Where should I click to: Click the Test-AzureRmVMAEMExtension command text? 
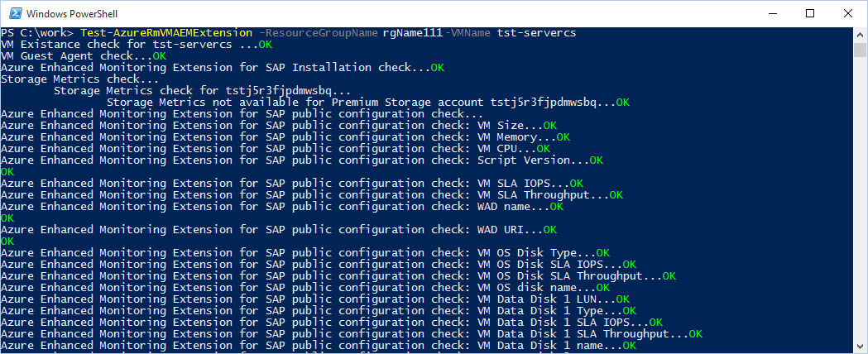click(x=170, y=32)
